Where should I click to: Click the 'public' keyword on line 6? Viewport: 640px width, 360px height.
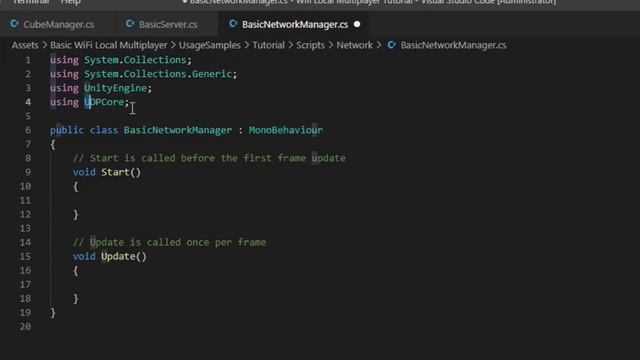tap(67, 130)
